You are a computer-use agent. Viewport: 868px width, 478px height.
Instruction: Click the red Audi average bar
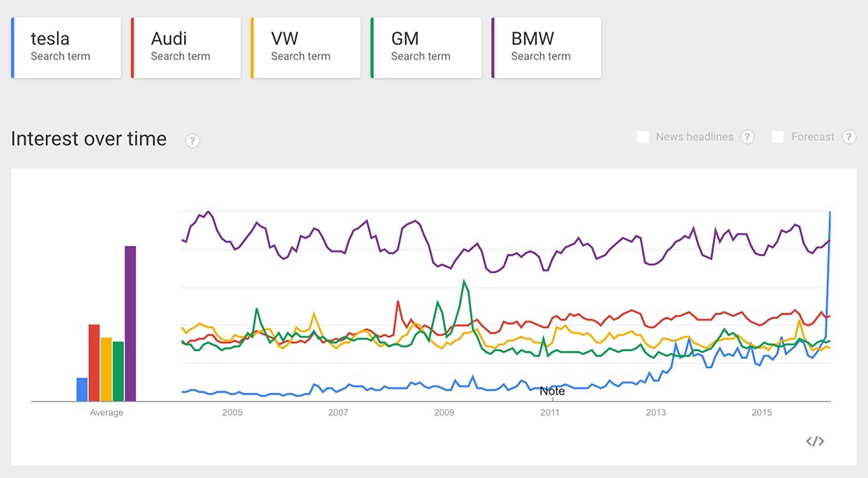pyautogui.click(x=94, y=362)
